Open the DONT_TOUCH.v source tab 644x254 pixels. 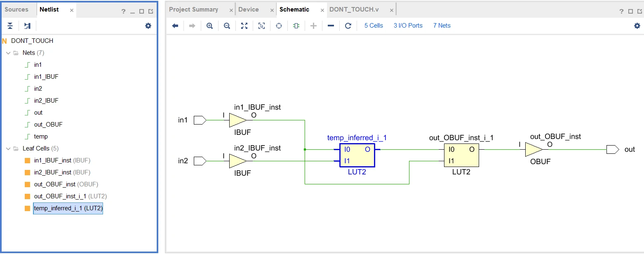coord(354,9)
